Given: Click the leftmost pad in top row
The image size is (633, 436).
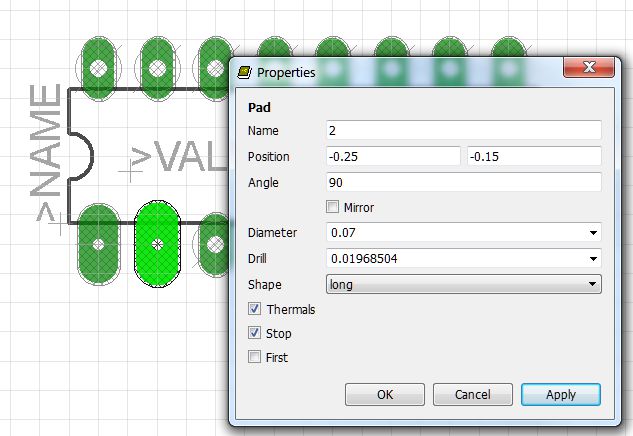Looking at the screenshot, I should click(x=98, y=68).
